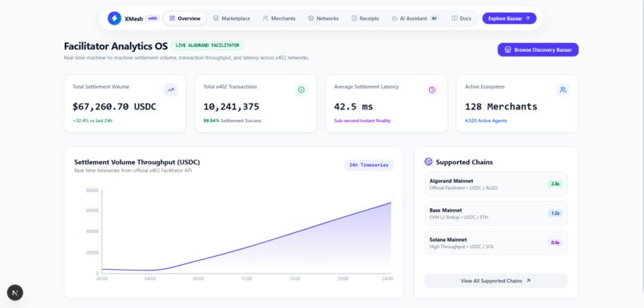Click the 1.2s badge on Base Mainnet
Viewport: 644px width, 308px height.
(x=555, y=213)
